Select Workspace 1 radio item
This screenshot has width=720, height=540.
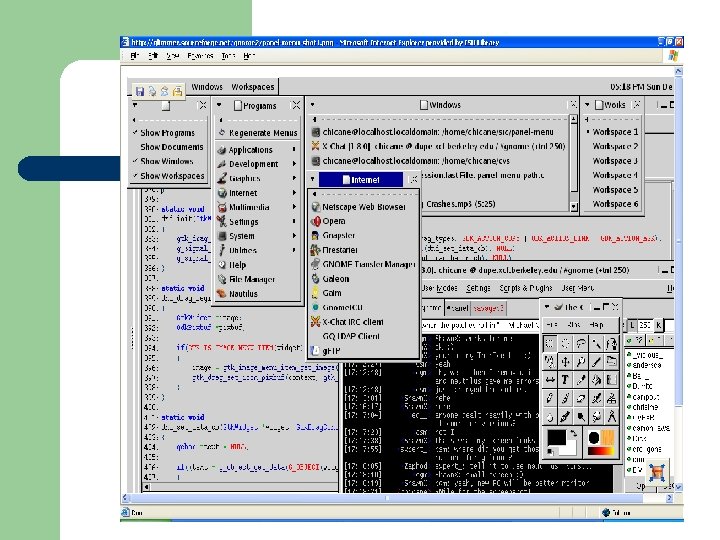point(615,132)
